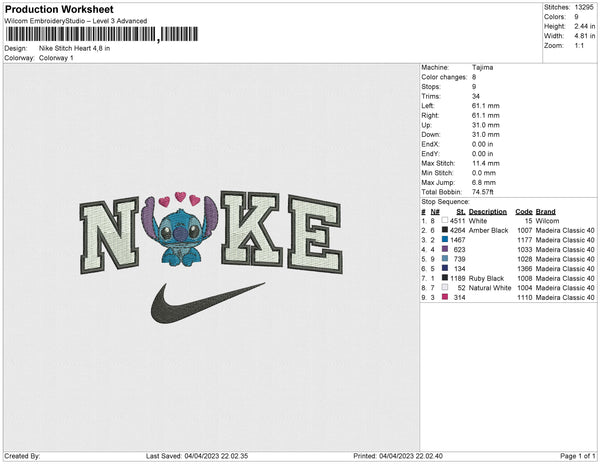Click the Left value '61.1 mm'
This screenshot has height=464, width=600.
[x=486, y=106]
